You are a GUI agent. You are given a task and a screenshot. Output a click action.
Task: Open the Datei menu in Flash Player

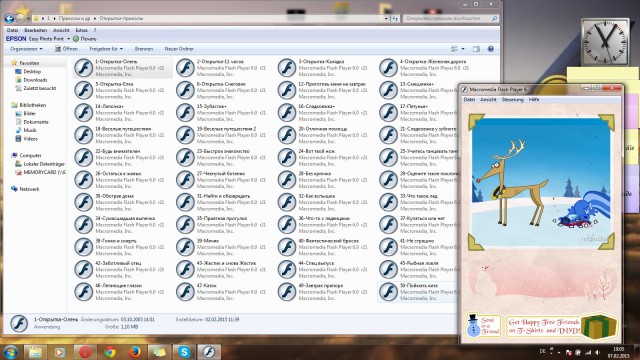pos(469,100)
